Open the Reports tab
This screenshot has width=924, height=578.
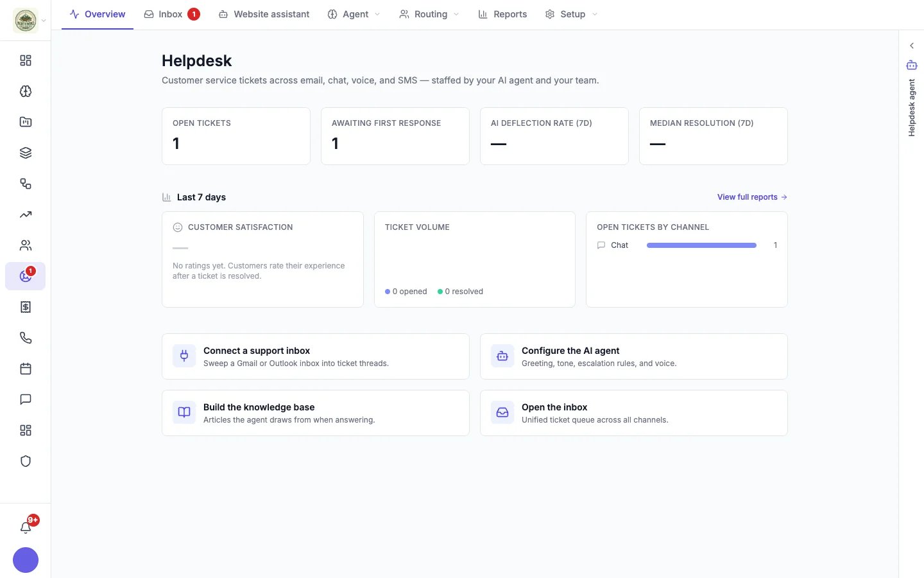click(502, 14)
